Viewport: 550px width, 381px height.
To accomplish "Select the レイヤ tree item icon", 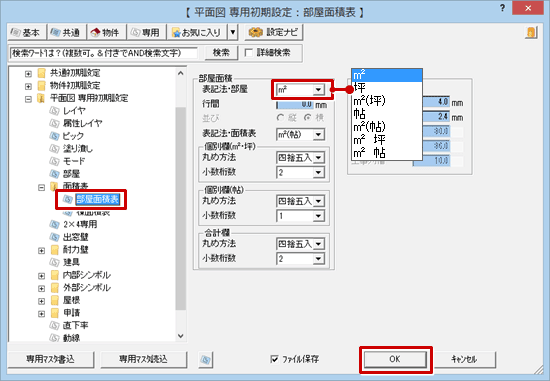I will point(54,111).
